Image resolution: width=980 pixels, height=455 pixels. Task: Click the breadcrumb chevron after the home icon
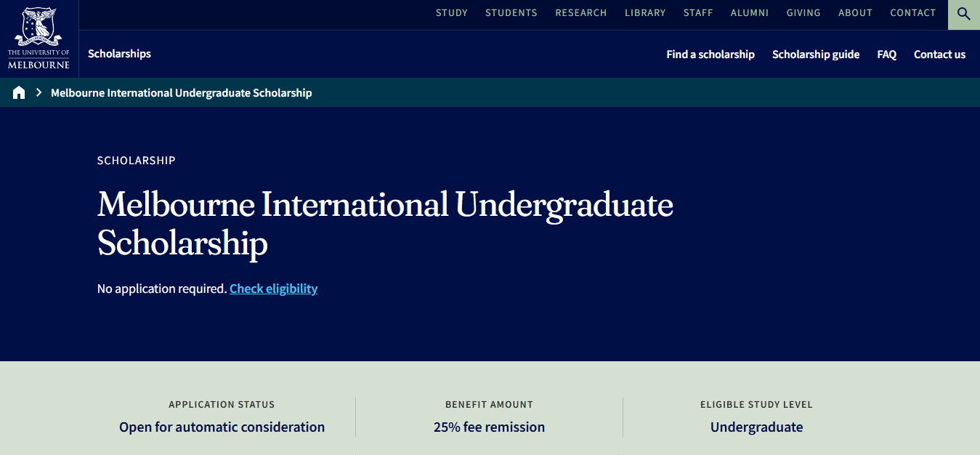(38, 92)
